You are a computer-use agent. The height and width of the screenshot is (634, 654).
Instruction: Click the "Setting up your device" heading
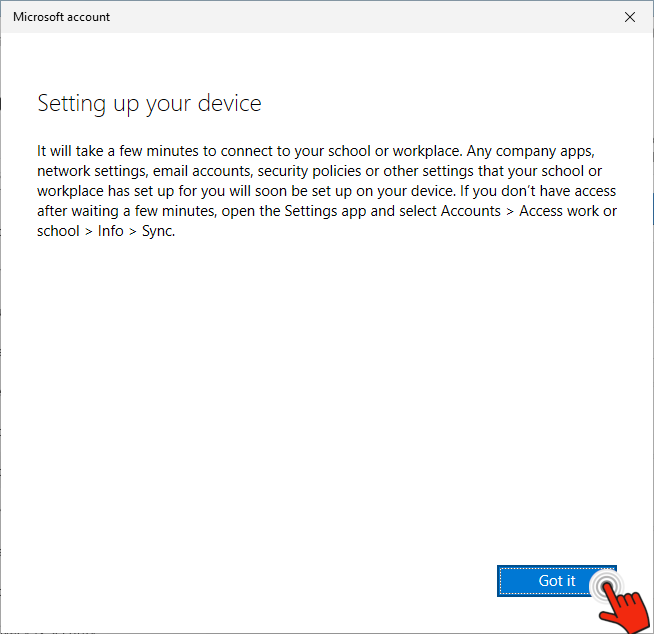[149, 103]
